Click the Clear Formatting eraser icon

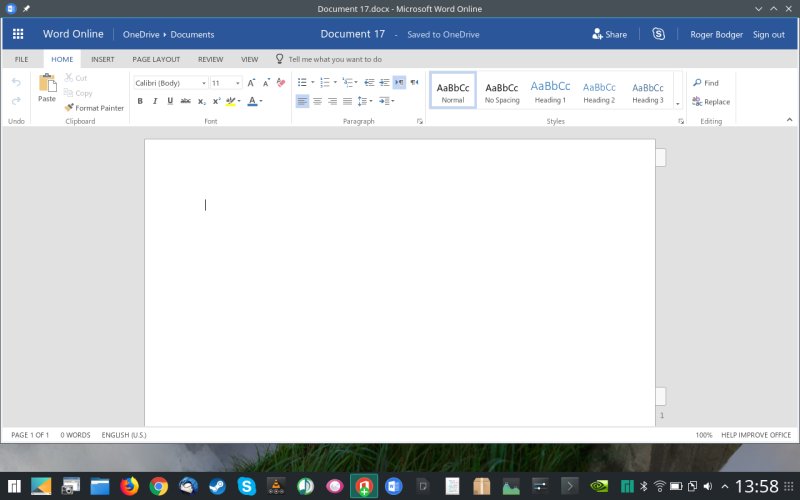point(281,83)
